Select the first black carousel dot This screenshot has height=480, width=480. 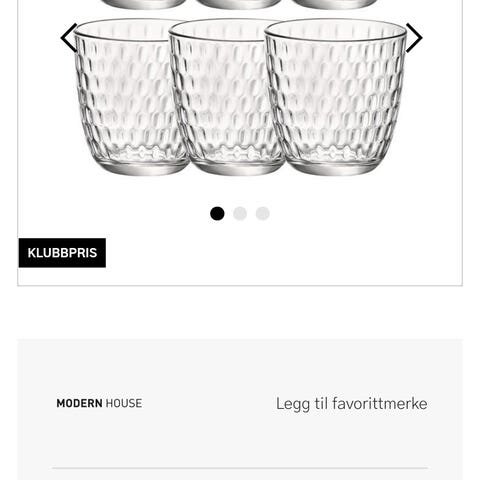click(217, 213)
